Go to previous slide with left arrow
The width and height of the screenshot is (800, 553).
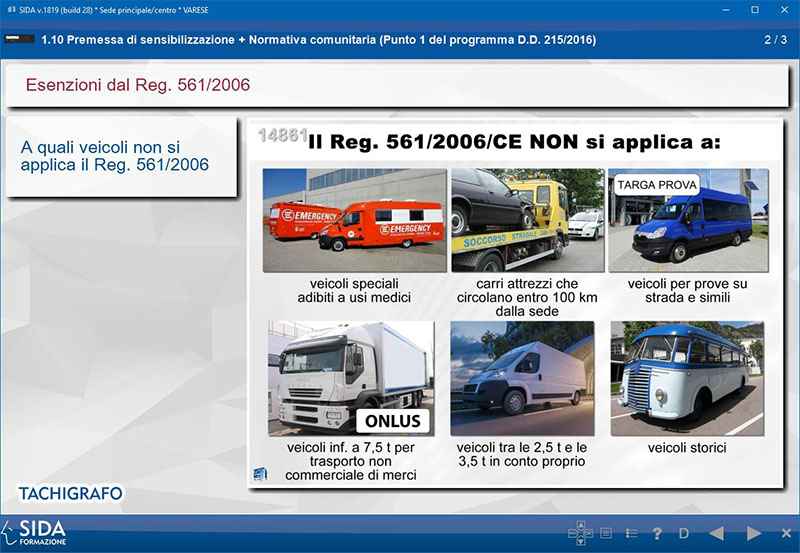pos(716,533)
